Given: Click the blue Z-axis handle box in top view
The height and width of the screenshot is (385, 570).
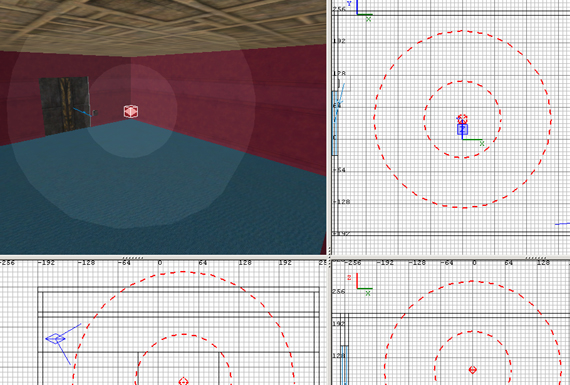Looking at the screenshot, I should (x=462, y=129).
